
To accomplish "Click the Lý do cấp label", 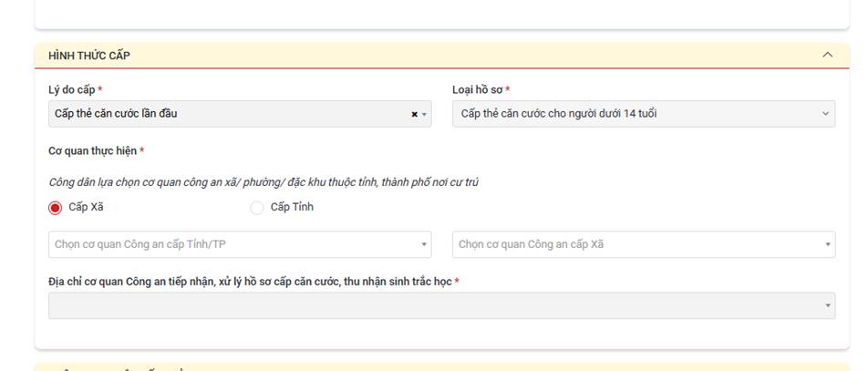I will 72,89.
